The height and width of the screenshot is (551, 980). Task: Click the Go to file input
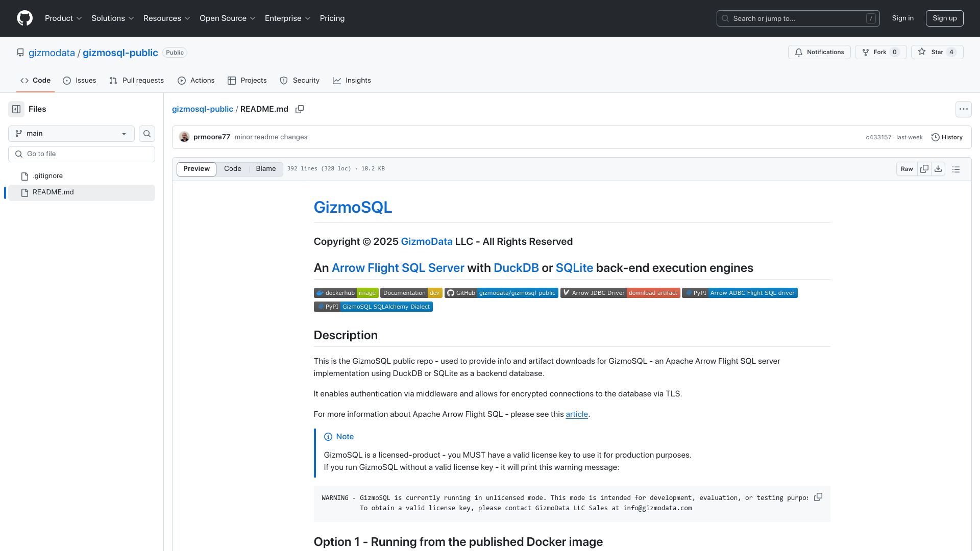pyautogui.click(x=82, y=154)
